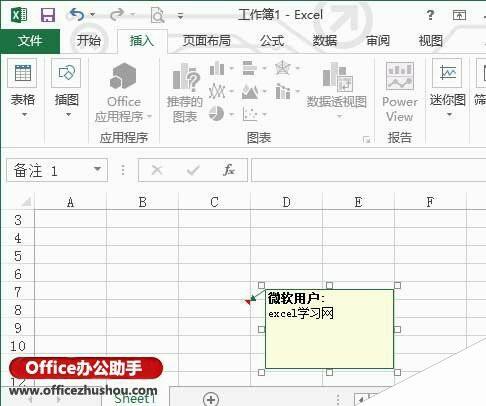
Task: Insert a column chart icon
Action: [217, 68]
